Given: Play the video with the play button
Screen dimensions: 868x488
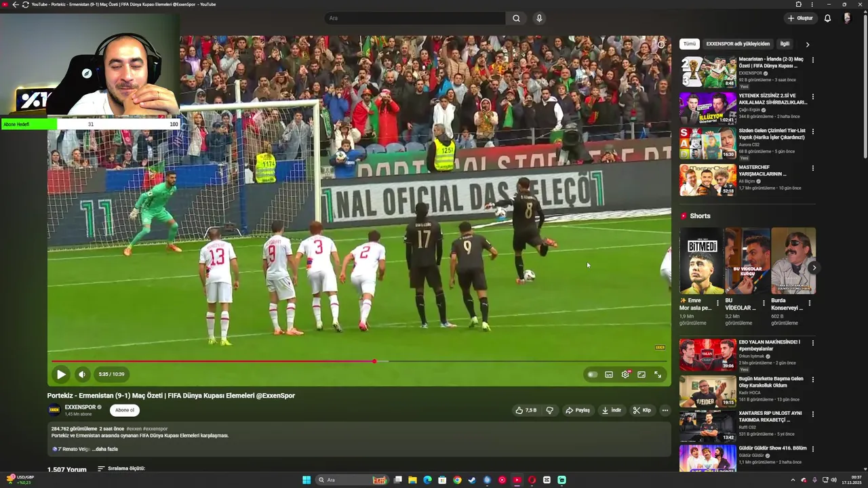Looking at the screenshot, I should tap(61, 374).
